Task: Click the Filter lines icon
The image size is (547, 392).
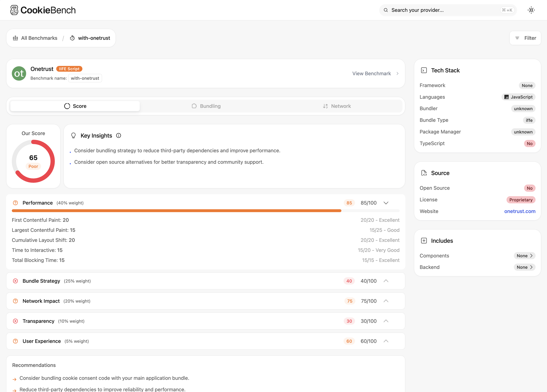Action: (x=517, y=38)
